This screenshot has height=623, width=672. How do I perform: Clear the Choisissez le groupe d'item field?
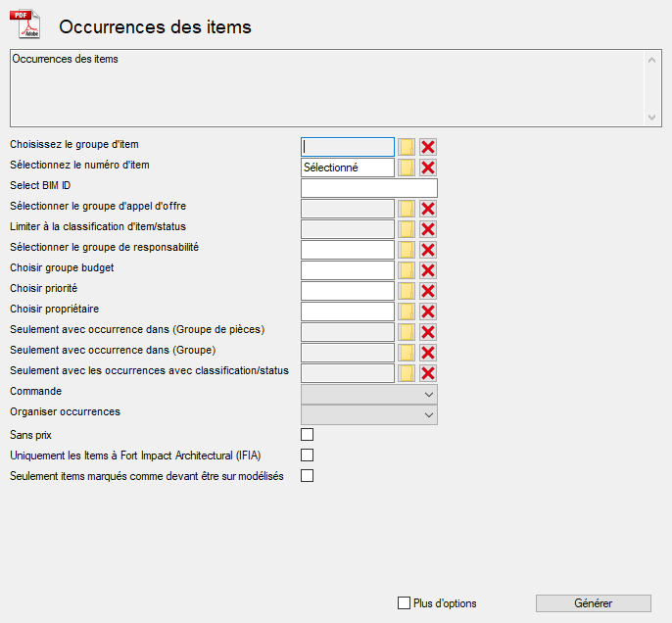click(428, 147)
